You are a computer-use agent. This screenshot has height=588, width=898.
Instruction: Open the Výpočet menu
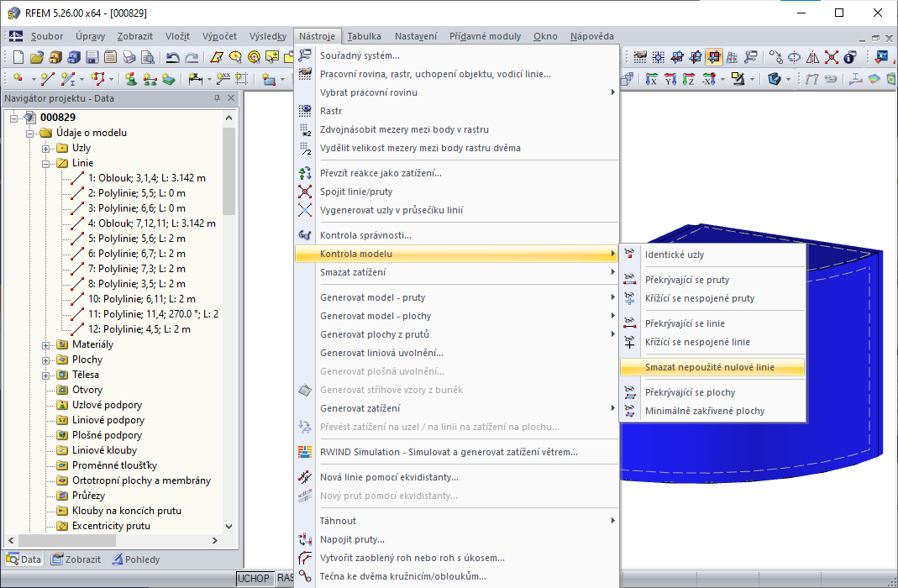click(219, 36)
